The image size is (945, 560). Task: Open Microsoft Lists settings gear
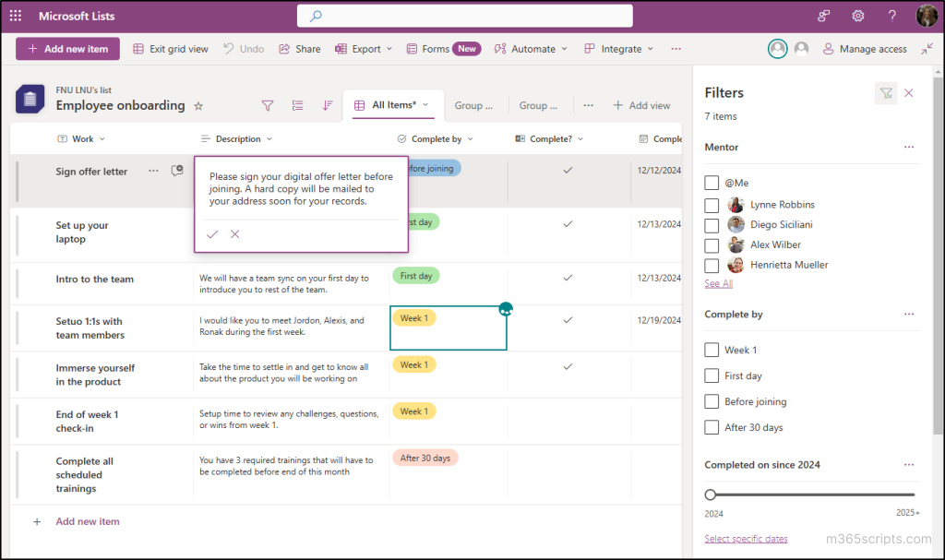857,16
